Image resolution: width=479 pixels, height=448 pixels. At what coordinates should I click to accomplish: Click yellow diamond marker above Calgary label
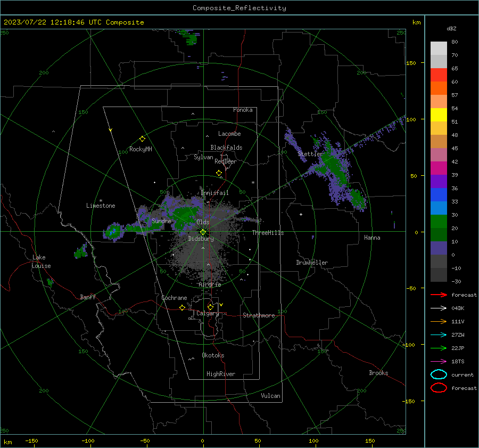(210, 307)
